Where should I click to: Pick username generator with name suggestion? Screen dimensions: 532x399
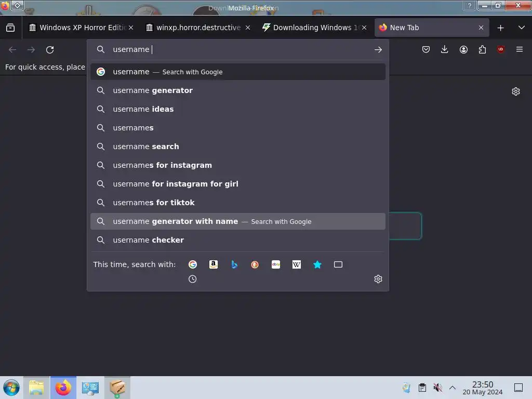238,221
